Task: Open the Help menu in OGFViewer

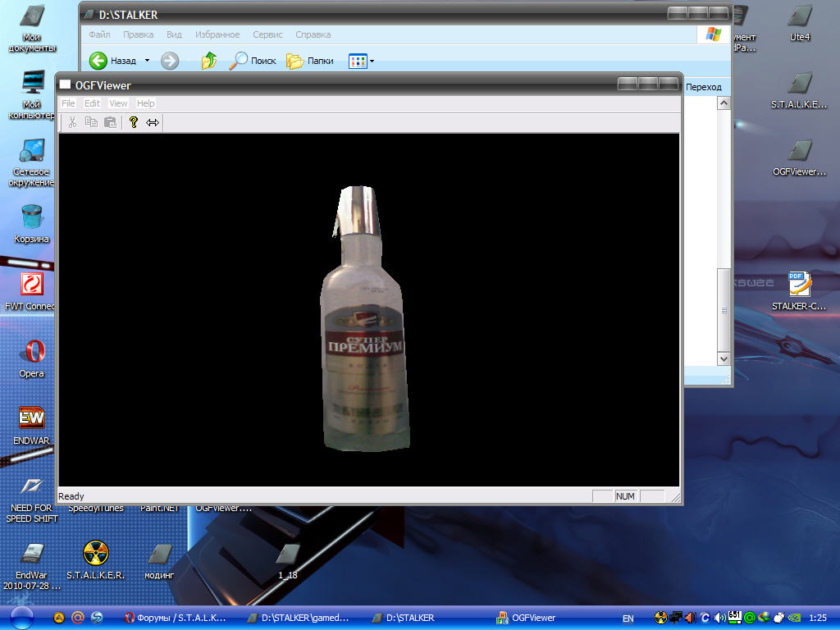Action: pyautogui.click(x=145, y=103)
